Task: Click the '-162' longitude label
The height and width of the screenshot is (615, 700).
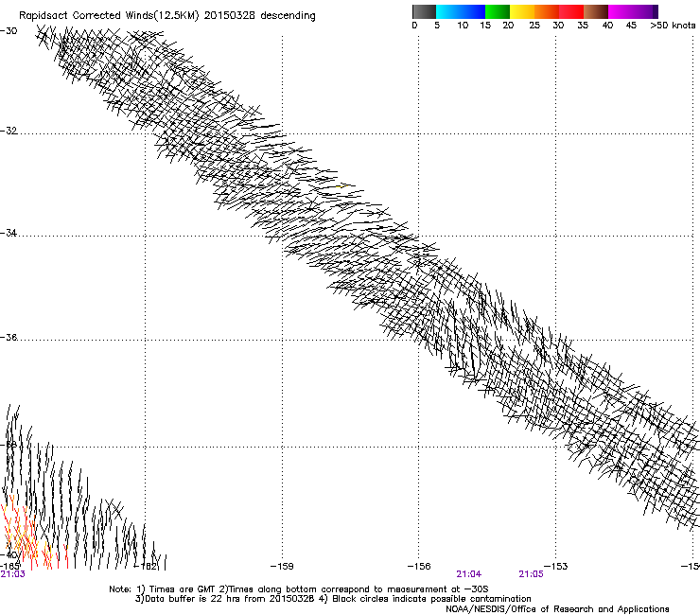Action: coord(146,567)
